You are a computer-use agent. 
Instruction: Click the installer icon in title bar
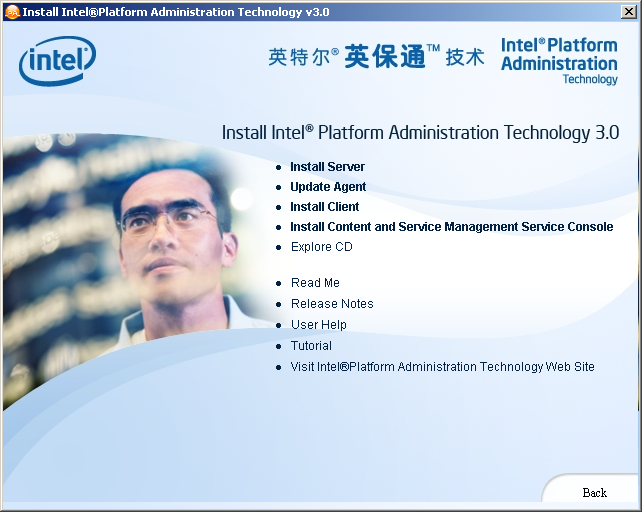12,12
